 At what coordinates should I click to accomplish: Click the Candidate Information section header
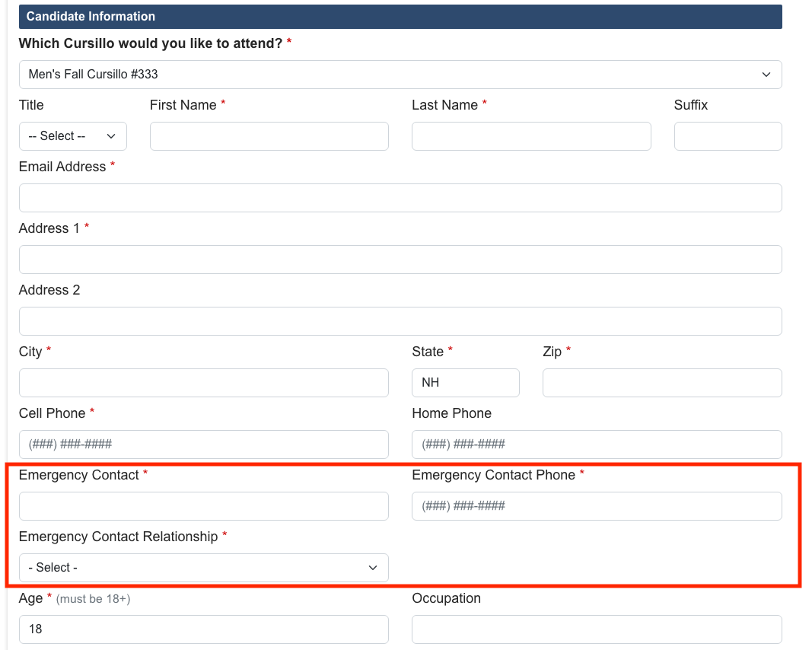(400, 17)
